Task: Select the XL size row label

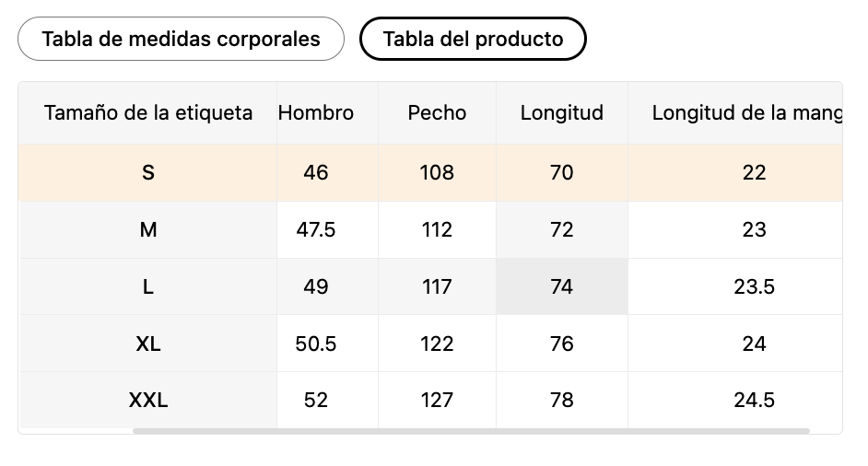Action: click(148, 344)
